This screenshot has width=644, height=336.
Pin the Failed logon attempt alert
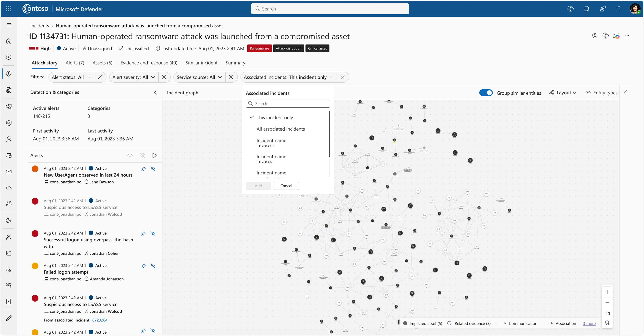pyautogui.click(x=143, y=266)
